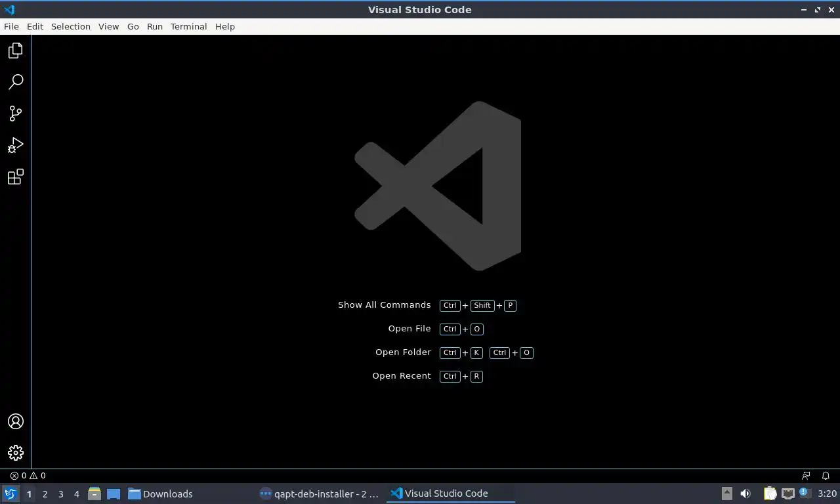Open the notifications bell in status bar
The image size is (840, 504).
[826, 476]
